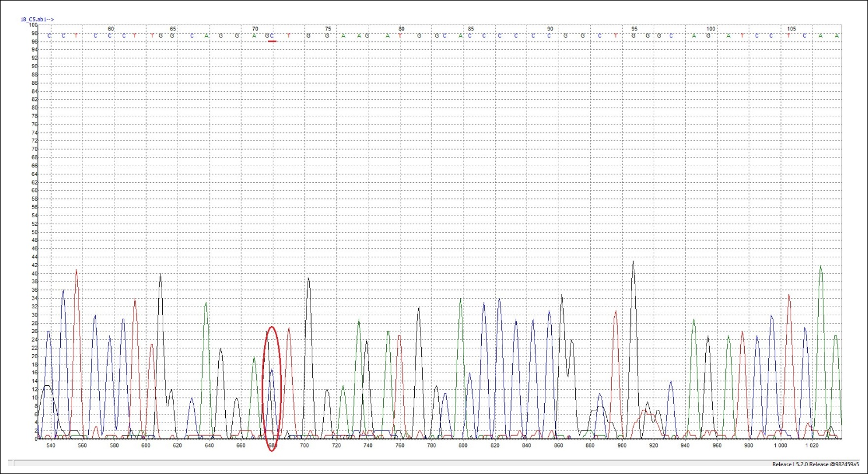The width and height of the screenshot is (868, 474).
Task: Select base position number 70
Action: point(256,29)
